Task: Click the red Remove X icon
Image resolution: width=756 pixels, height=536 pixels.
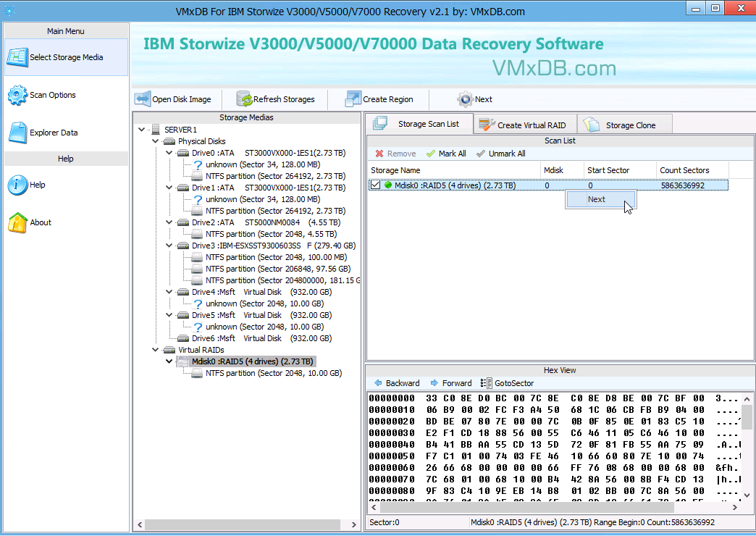Action: pyautogui.click(x=379, y=154)
